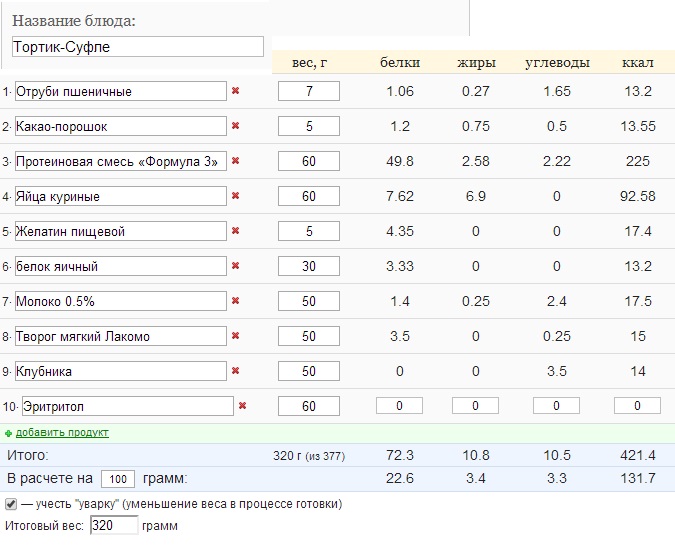Click the Эритритол carbohydrates input field
Screen dimensions: 675x546
[x=557, y=406]
